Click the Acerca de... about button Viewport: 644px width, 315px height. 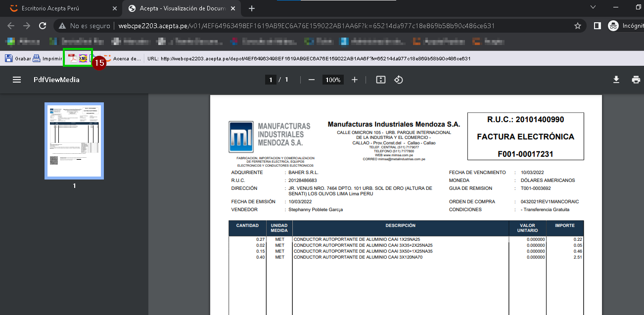coord(123,58)
